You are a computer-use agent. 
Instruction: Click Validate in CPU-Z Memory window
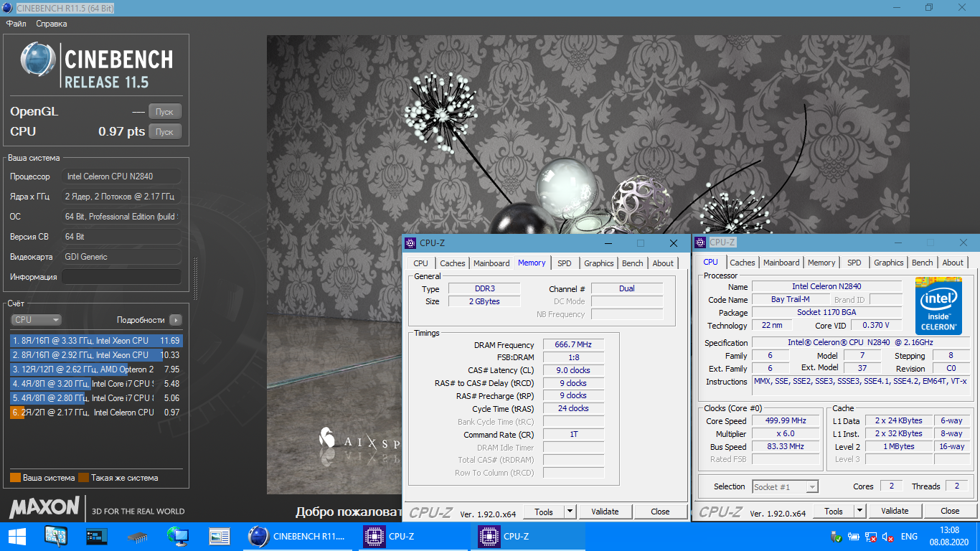click(605, 512)
